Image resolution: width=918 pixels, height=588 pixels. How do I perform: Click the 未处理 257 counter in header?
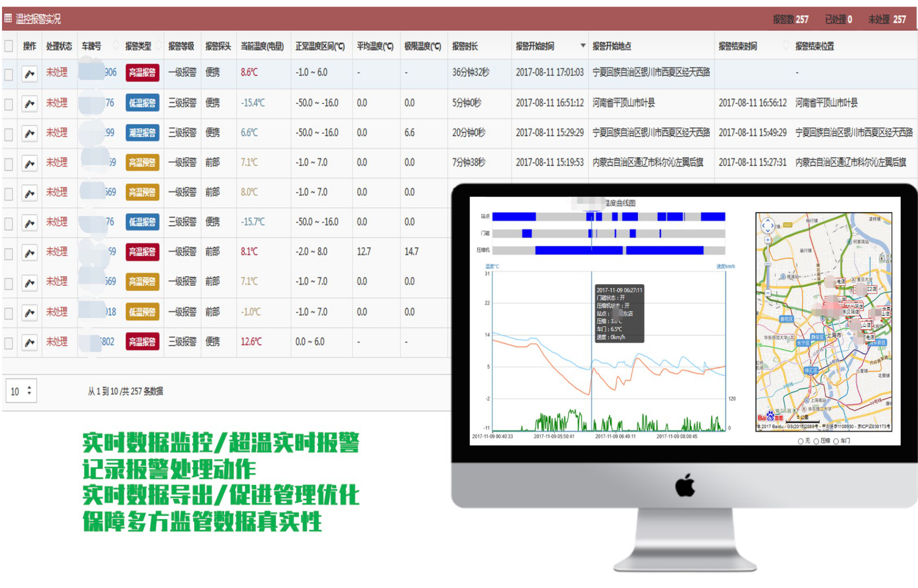[x=887, y=19]
